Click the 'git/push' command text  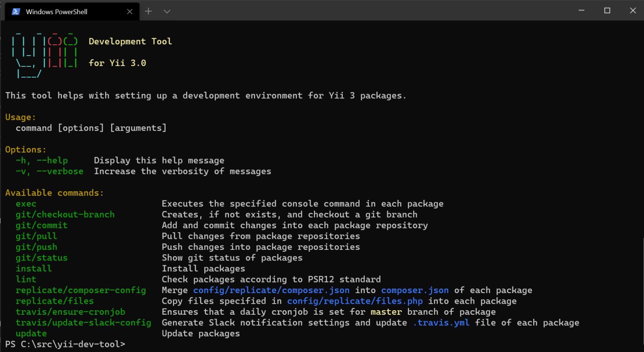point(36,247)
